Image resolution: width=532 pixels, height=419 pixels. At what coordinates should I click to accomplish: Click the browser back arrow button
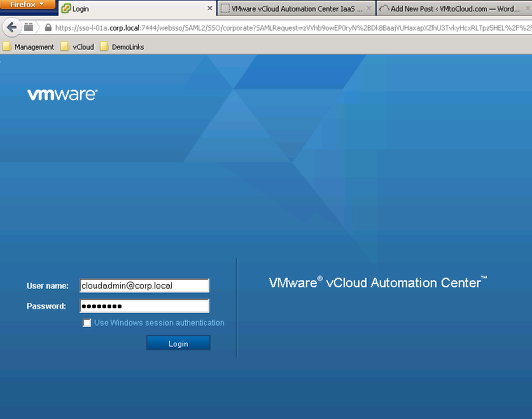tap(12, 27)
